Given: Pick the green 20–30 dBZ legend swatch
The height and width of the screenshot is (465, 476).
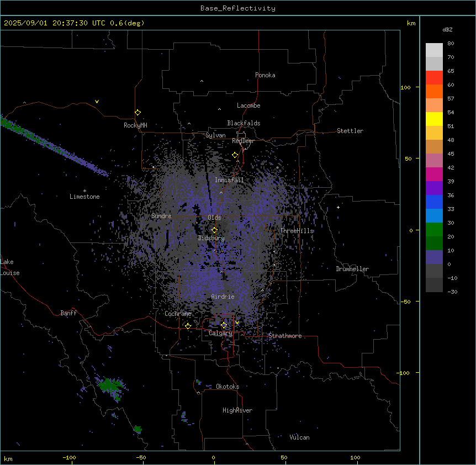Looking at the screenshot, I should (x=434, y=230).
